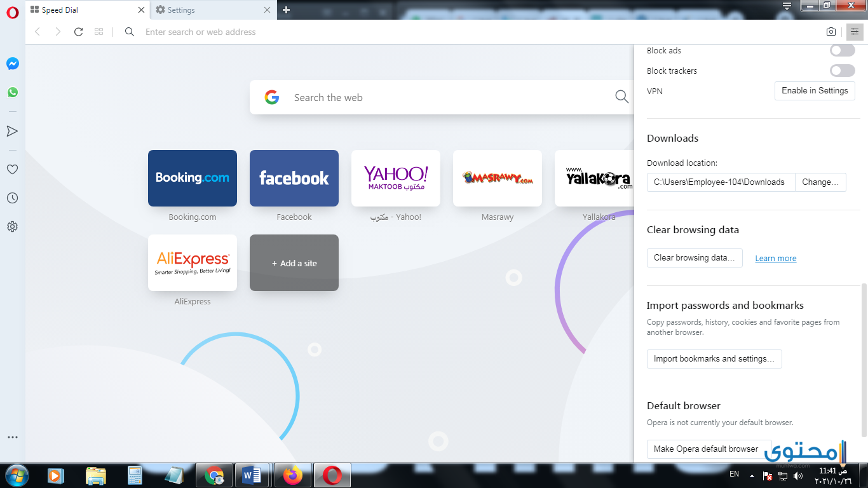Open a new tab with plus icon
868x488 pixels.
coord(286,10)
